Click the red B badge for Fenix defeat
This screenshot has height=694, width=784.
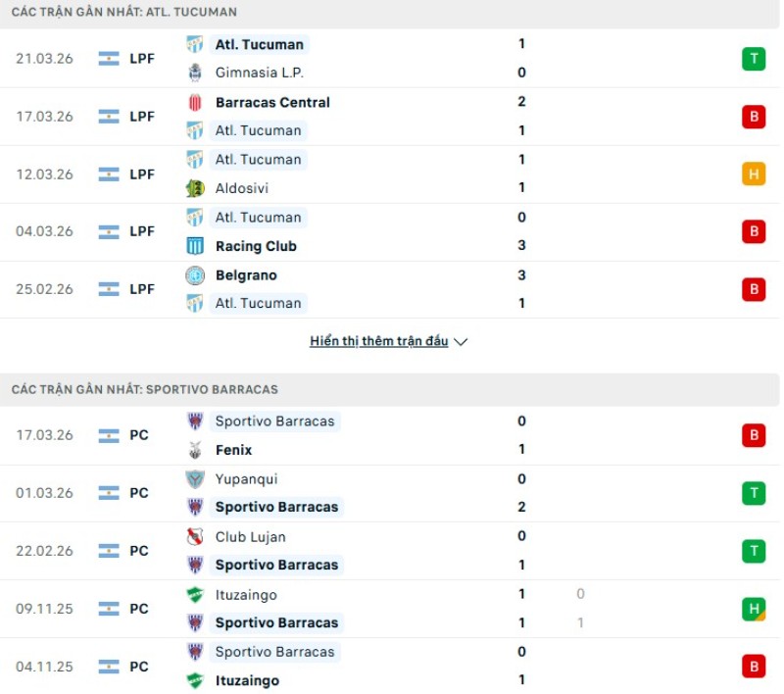[753, 434]
